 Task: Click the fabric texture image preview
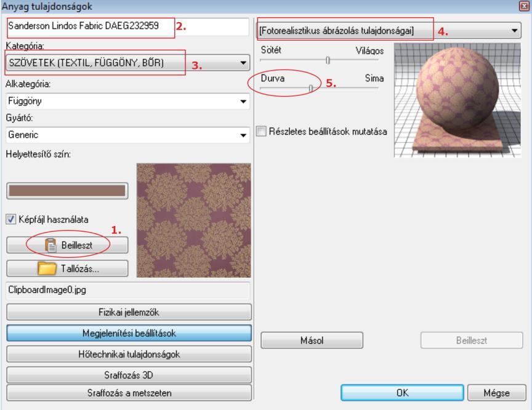click(194, 220)
